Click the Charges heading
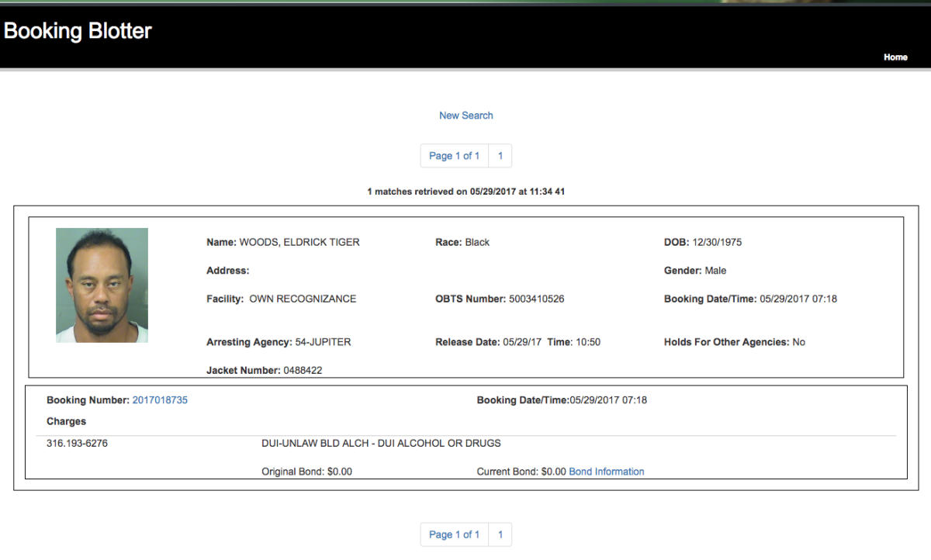Viewport: 931px width, 560px height. (66, 422)
